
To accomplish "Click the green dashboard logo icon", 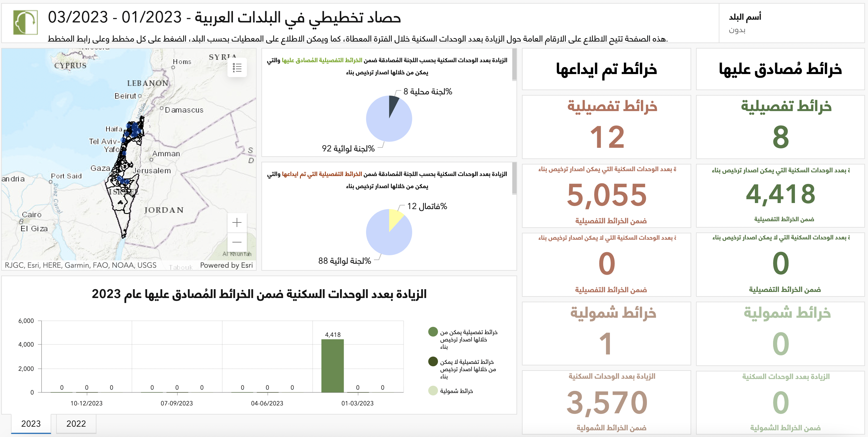I will click(x=25, y=22).
